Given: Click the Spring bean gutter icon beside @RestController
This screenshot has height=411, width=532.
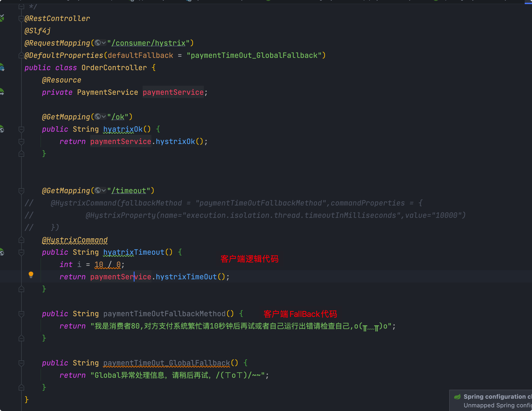Looking at the screenshot, I should point(2,18).
